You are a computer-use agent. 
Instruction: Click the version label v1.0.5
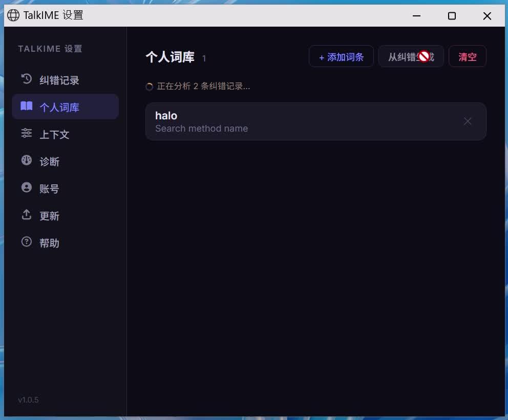pyautogui.click(x=28, y=400)
